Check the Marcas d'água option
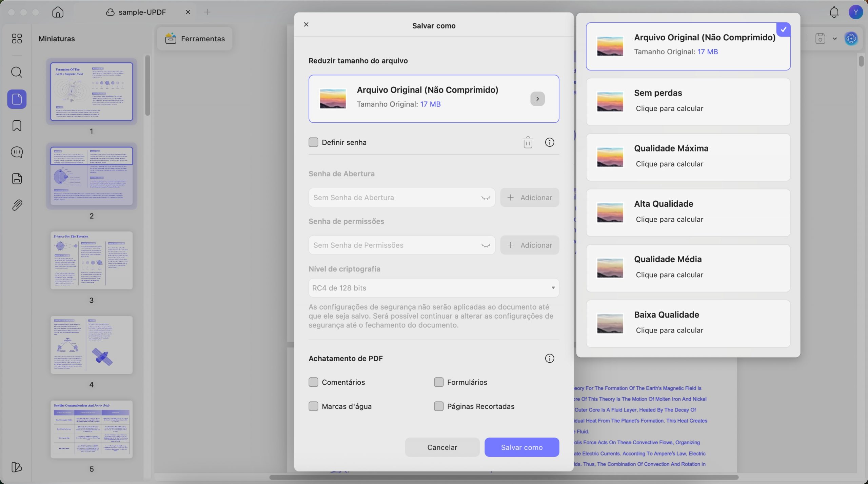This screenshot has height=484, width=868. coord(313,406)
